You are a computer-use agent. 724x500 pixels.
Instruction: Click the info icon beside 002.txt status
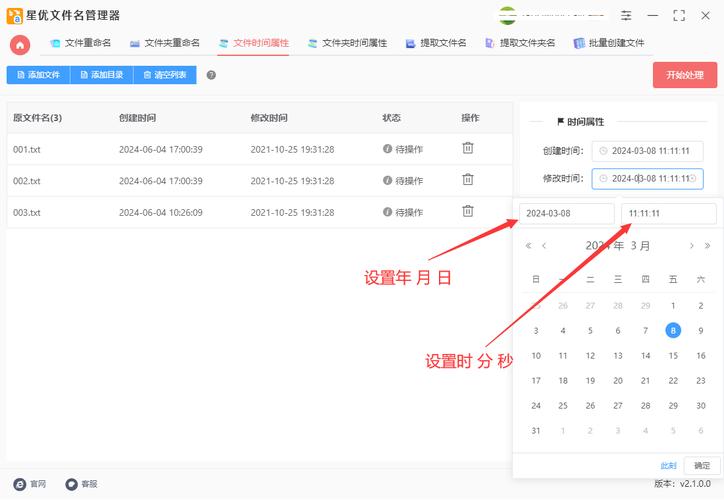coord(387,180)
